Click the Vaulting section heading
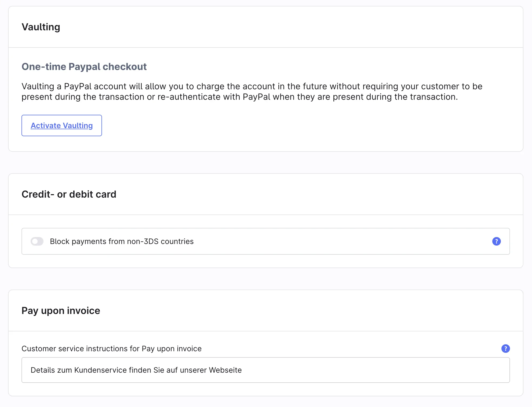 click(41, 27)
